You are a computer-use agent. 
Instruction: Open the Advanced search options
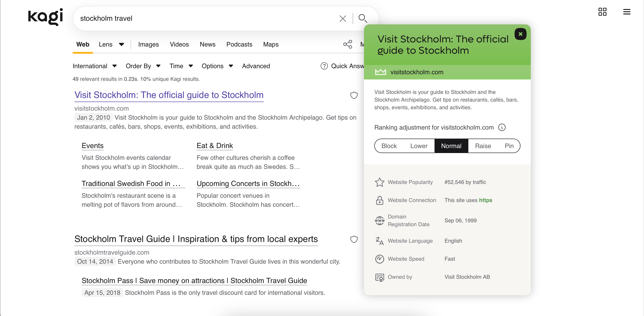click(x=256, y=66)
